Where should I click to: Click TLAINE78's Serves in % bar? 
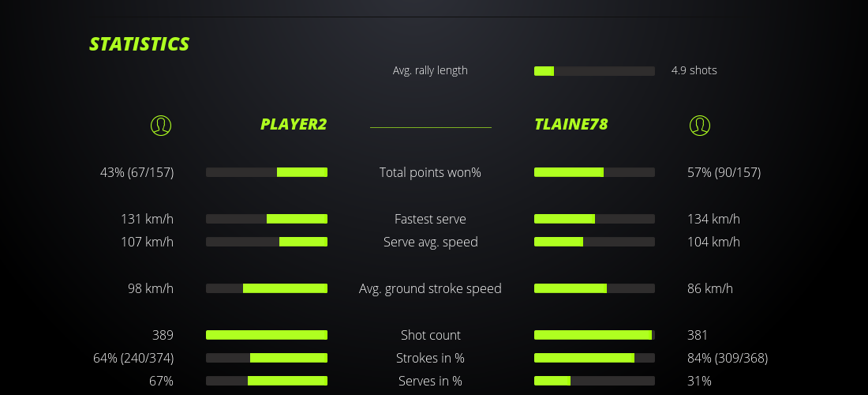594,381
